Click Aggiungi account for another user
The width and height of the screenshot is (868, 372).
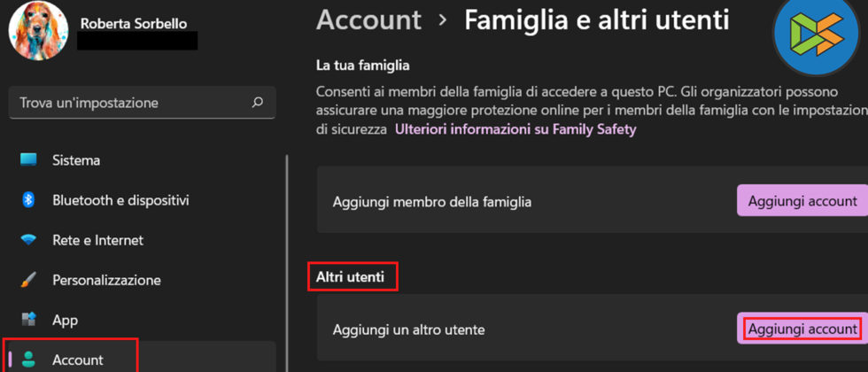[x=802, y=329]
